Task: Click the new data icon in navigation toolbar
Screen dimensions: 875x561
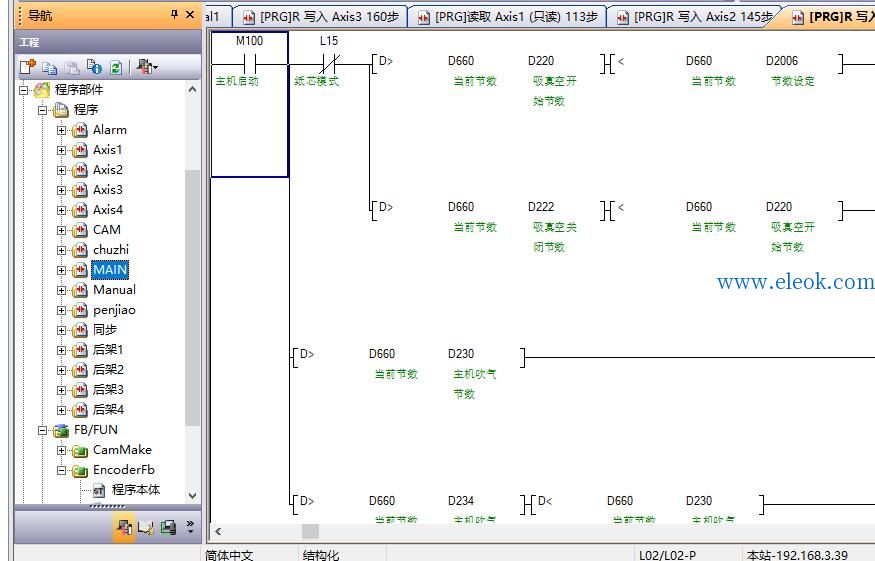Action: point(28,68)
